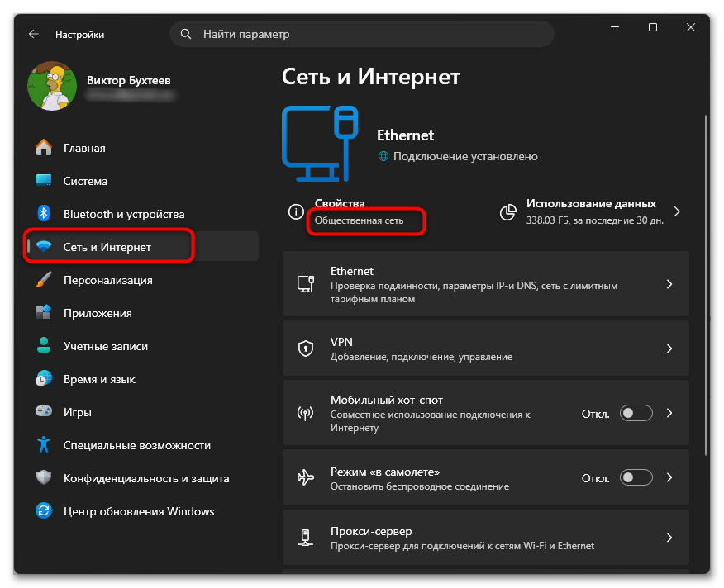Click the Время и язык globe-clock icon
Viewport: 724px width, 588px height.
(44, 379)
